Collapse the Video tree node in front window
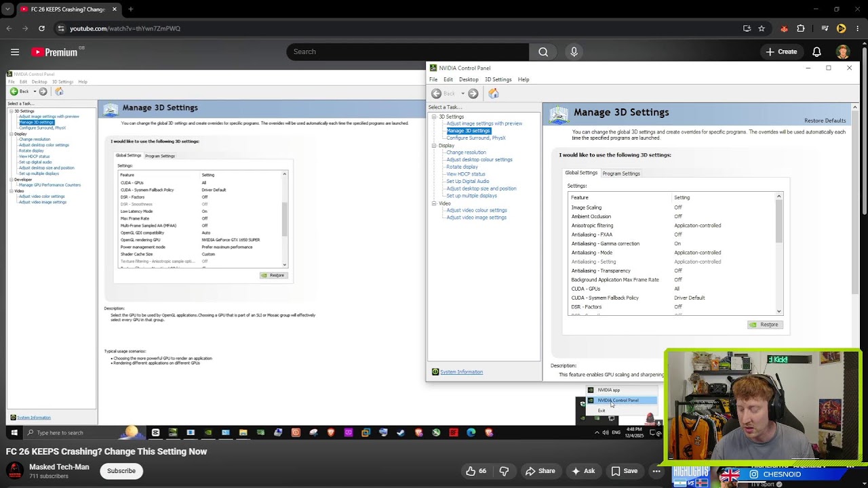This screenshot has width=868, height=488. coord(434,203)
